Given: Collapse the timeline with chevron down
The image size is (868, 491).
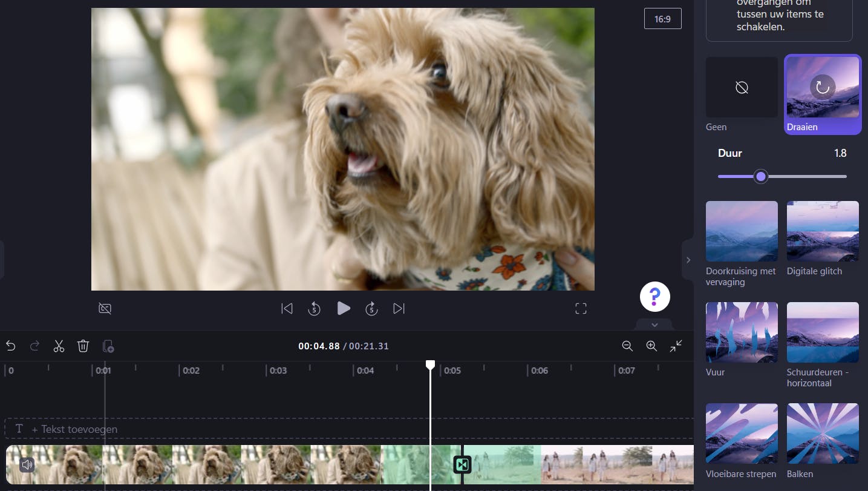Looking at the screenshot, I should tap(654, 325).
